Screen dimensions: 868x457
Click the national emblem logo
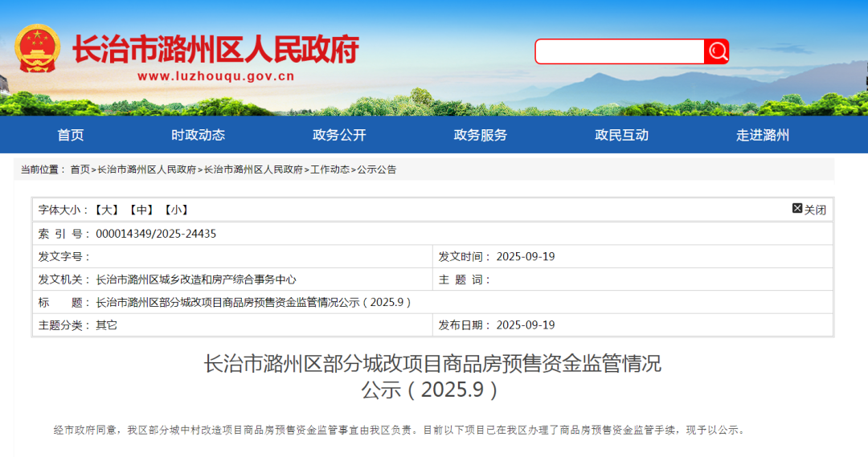(x=37, y=50)
